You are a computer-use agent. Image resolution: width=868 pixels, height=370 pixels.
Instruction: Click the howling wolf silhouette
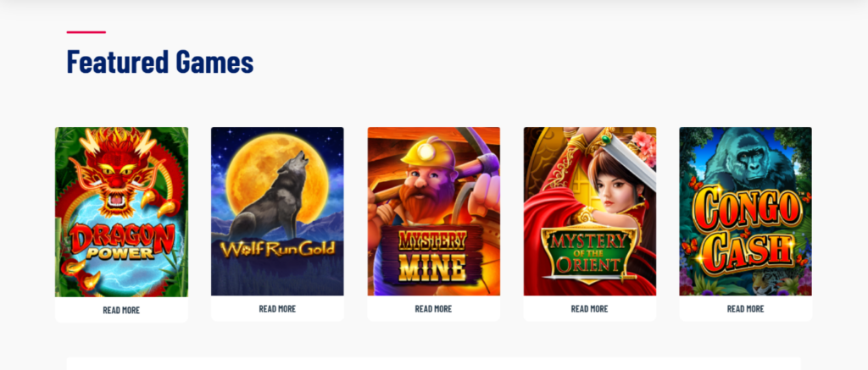pos(270,196)
